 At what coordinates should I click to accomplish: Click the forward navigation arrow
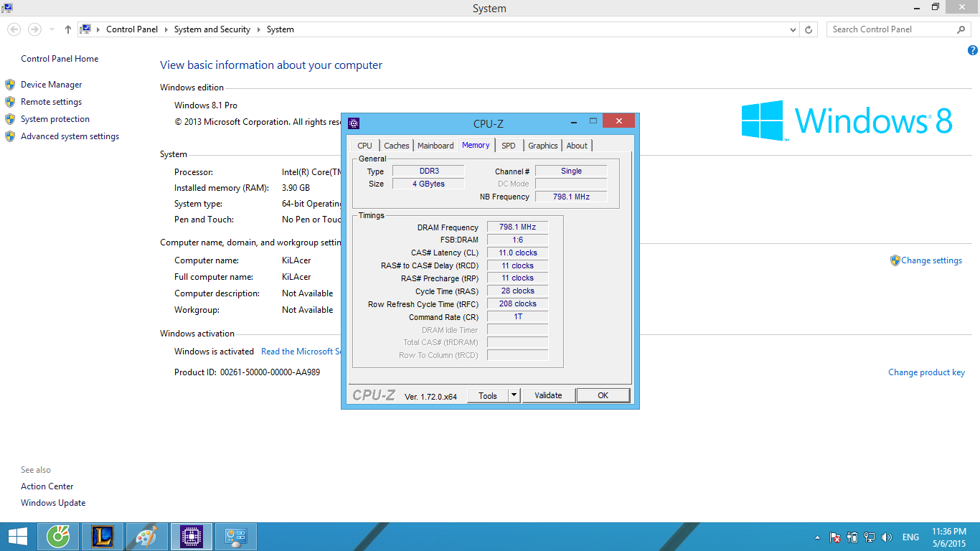pyautogui.click(x=34, y=29)
